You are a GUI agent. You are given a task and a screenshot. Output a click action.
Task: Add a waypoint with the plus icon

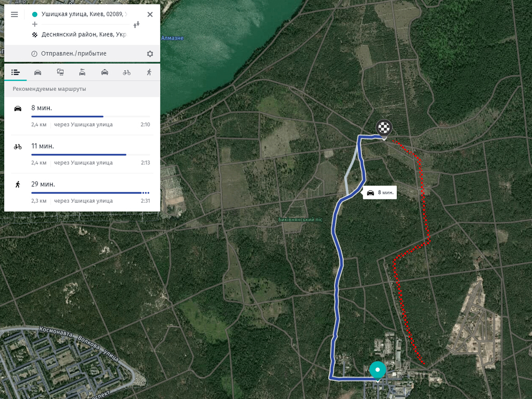[35, 24]
